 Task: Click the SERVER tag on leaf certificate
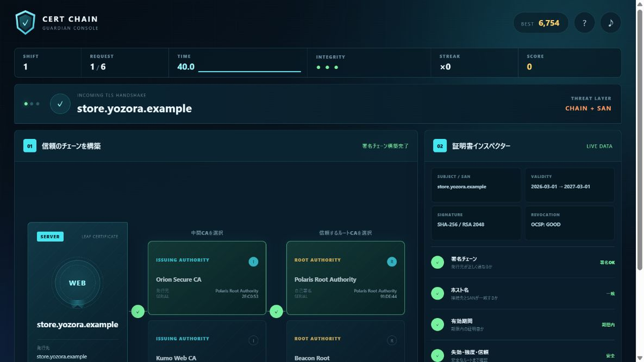(50, 237)
